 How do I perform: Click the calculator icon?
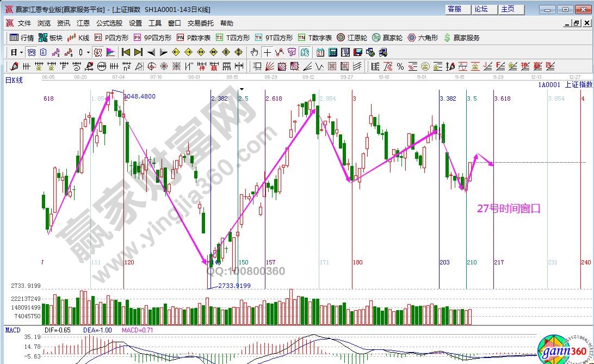tap(332, 52)
